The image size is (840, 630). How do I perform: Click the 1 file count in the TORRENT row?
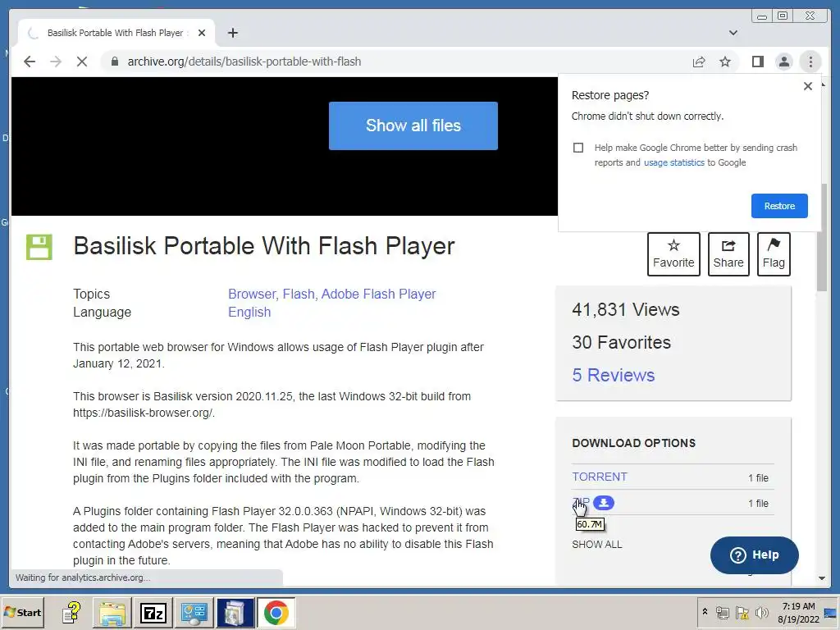[x=758, y=478]
